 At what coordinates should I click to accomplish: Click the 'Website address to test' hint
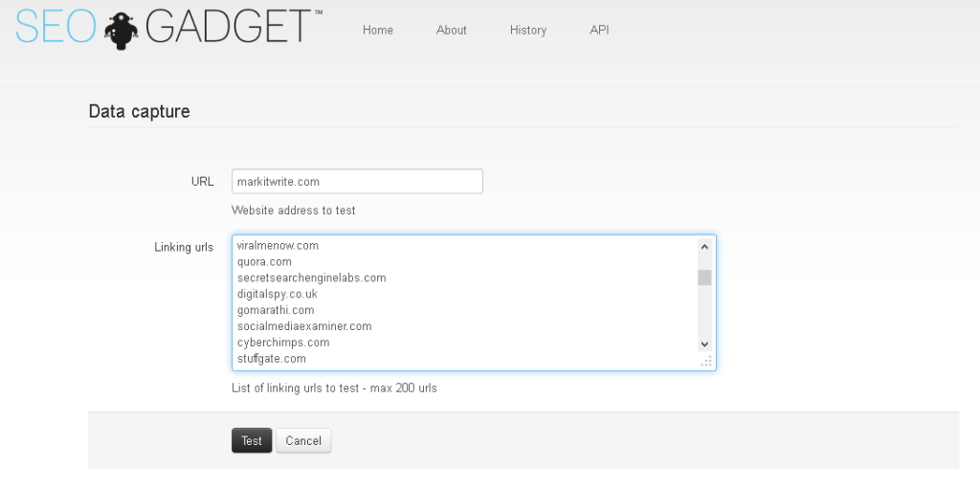[x=293, y=211]
